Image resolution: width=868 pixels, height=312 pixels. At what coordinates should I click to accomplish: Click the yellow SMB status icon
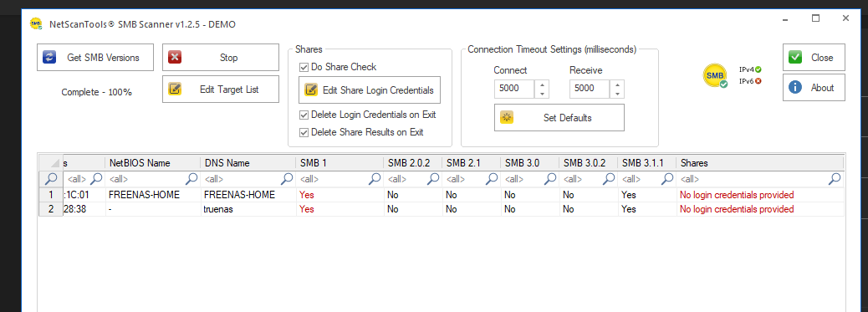coord(715,76)
